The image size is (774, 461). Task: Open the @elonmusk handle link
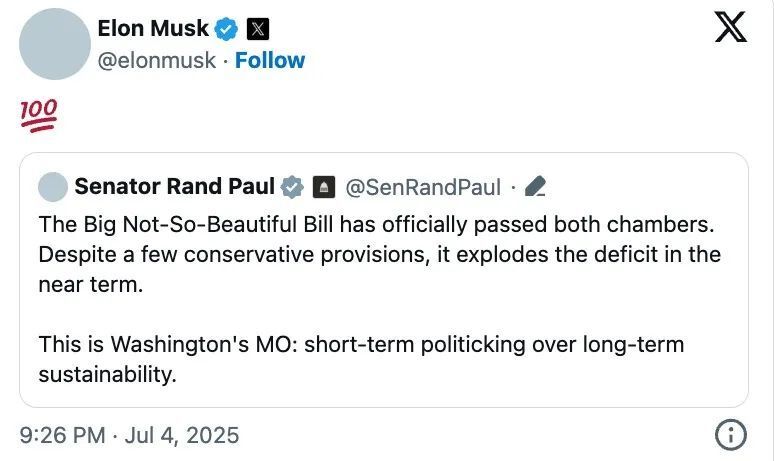[x=156, y=61]
